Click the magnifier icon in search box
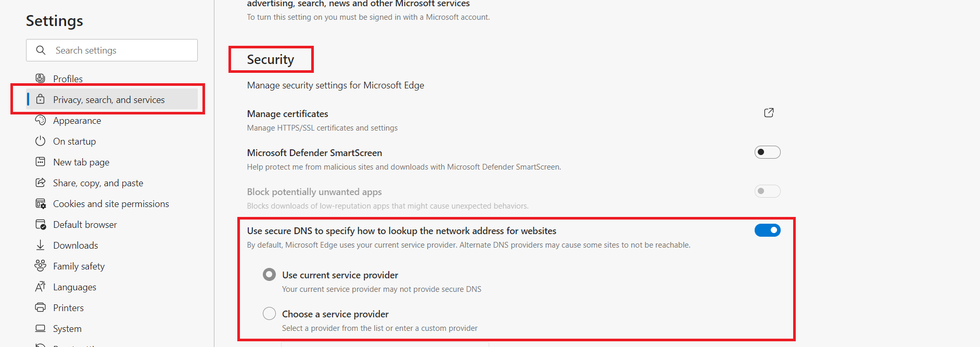Screen dimensions: 980x347 pyautogui.click(x=41, y=50)
